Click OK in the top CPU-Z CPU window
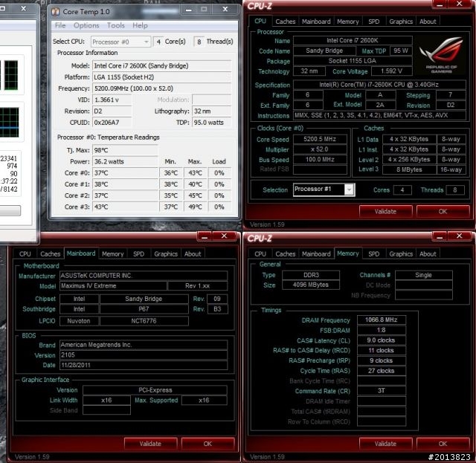The image size is (476, 463). [443, 212]
